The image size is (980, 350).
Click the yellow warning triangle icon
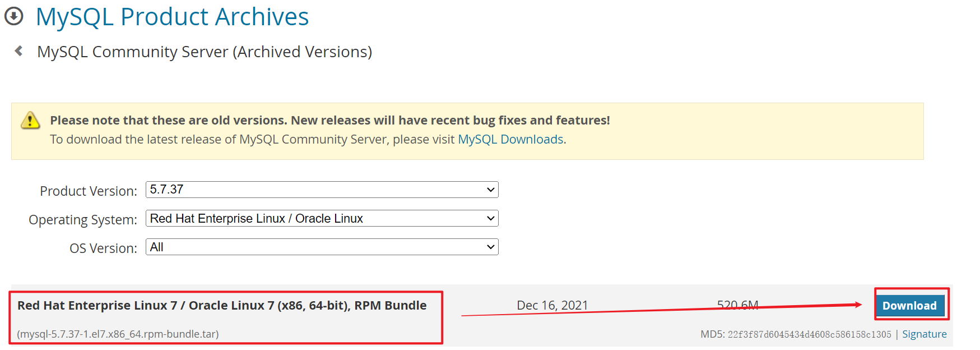(x=30, y=120)
